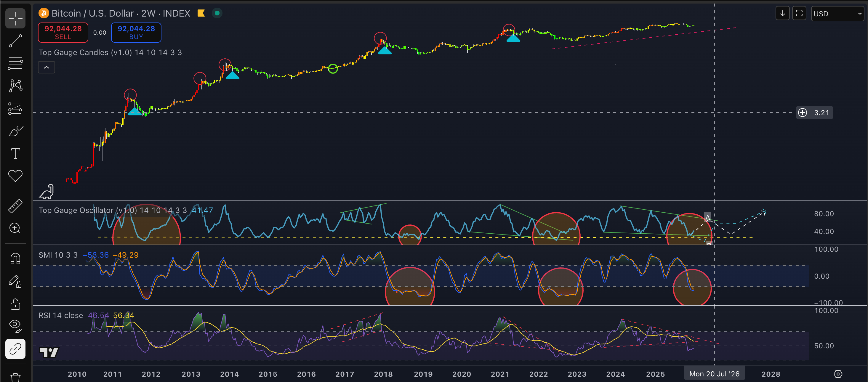Select the crosshair cursor tool
868x382 pixels.
pos(15,19)
